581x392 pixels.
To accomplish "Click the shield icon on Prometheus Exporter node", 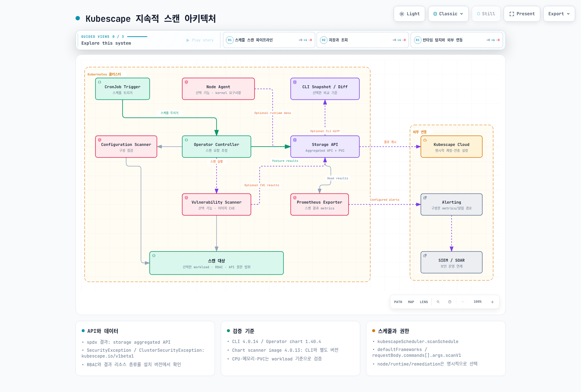I will point(295,198).
